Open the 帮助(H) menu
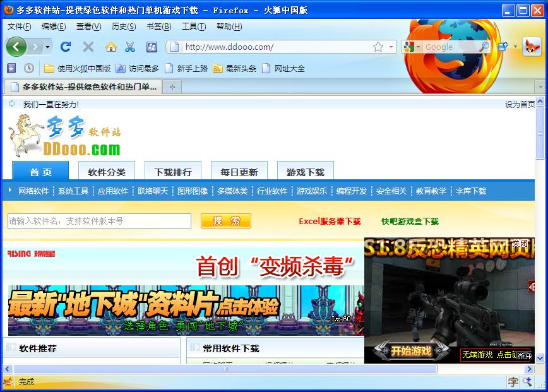The image size is (548, 392). [229, 27]
